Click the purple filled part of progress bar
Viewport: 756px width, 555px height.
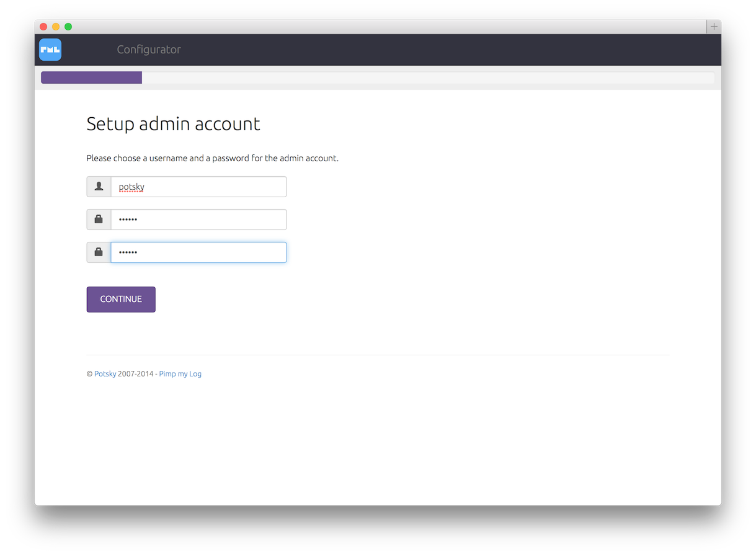tap(91, 78)
